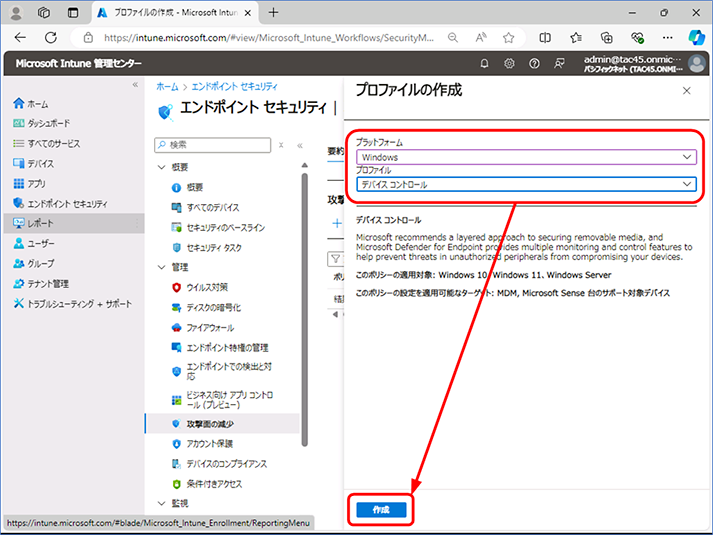The width and height of the screenshot is (713, 535).
Task: Open the プロファイル dropdown showing デバイス コントロール
Action: click(x=526, y=184)
